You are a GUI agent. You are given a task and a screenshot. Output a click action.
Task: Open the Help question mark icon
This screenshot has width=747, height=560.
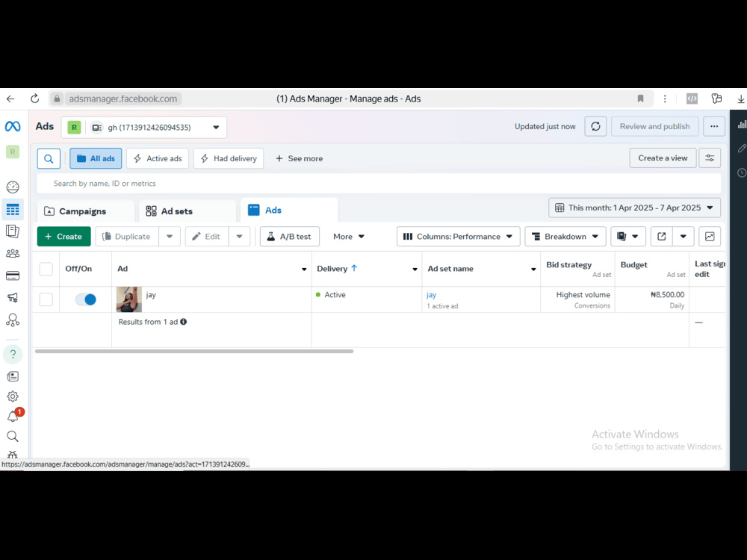click(x=13, y=354)
